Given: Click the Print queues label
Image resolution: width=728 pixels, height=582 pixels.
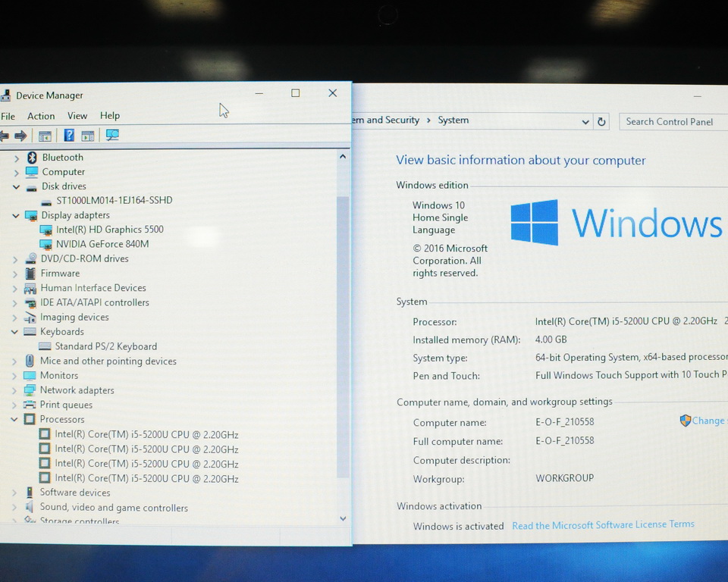Looking at the screenshot, I should click(x=66, y=405).
